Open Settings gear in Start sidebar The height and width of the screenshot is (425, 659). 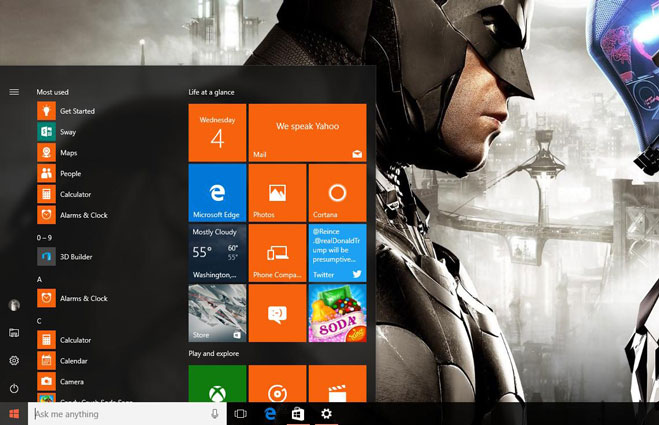click(x=14, y=361)
